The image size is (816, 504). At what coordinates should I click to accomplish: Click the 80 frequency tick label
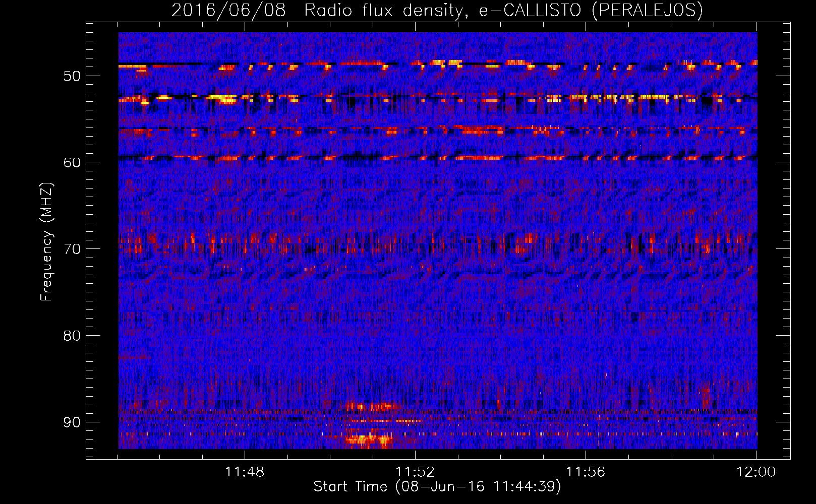tap(72, 336)
